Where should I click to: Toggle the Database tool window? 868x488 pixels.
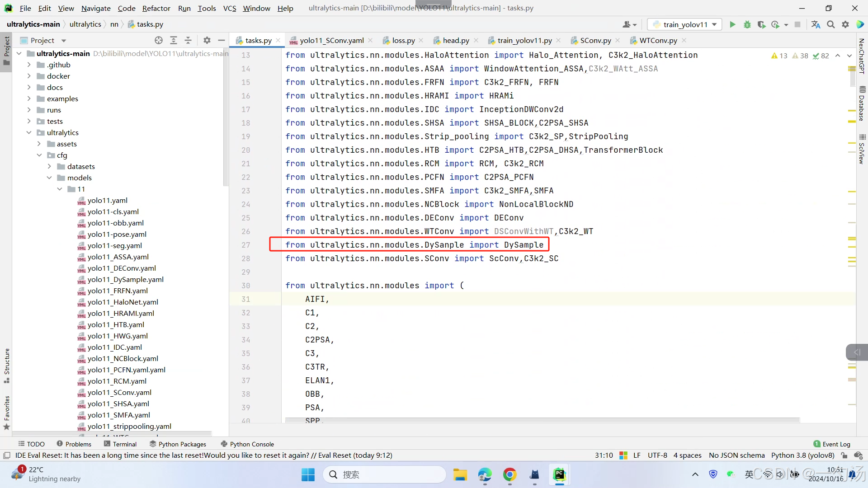point(862,104)
